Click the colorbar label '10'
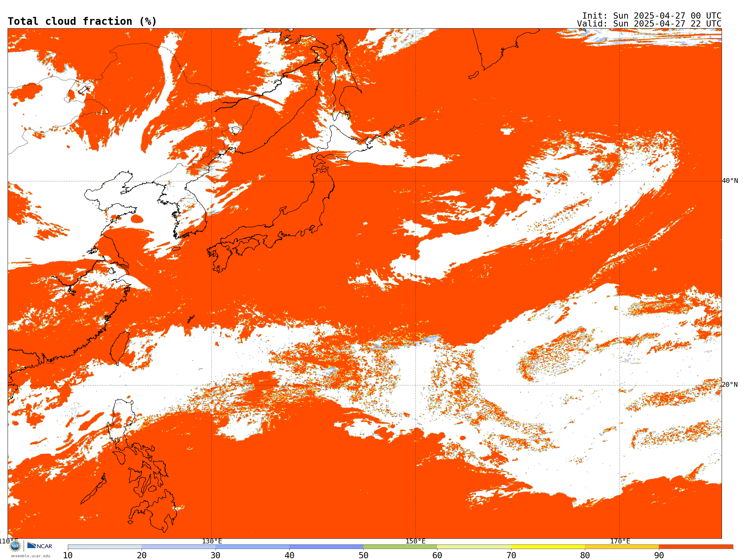Image resolution: width=744 pixels, height=560 pixels. [x=68, y=555]
